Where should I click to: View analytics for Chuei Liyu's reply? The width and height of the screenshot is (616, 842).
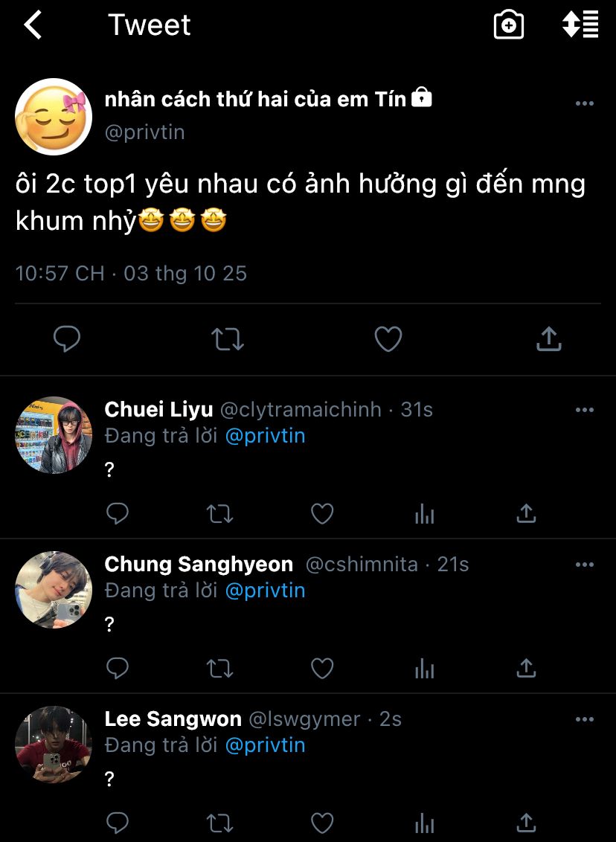tap(424, 514)
